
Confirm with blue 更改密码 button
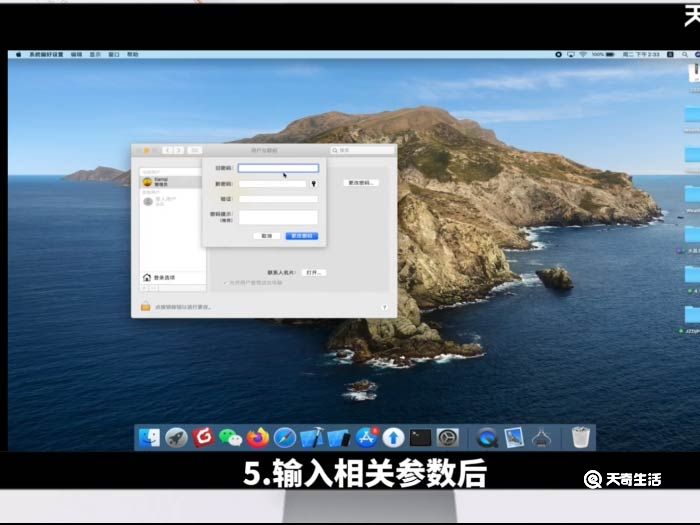coord(302,236)
